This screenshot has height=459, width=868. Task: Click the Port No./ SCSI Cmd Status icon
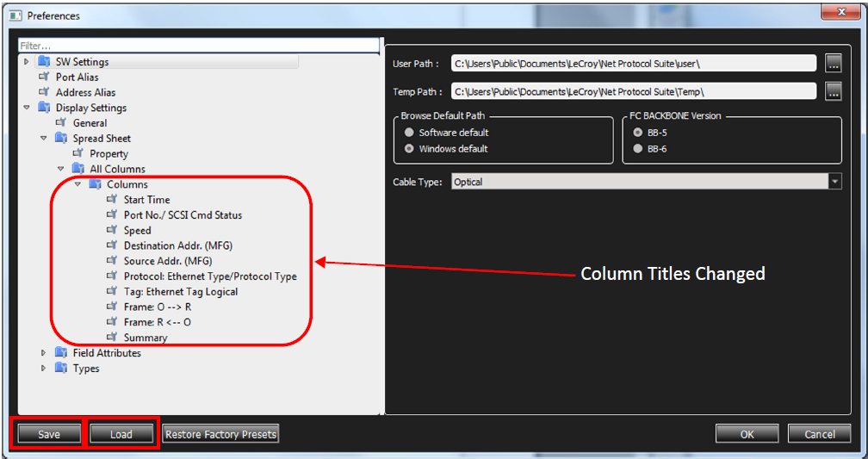point(112,214)
